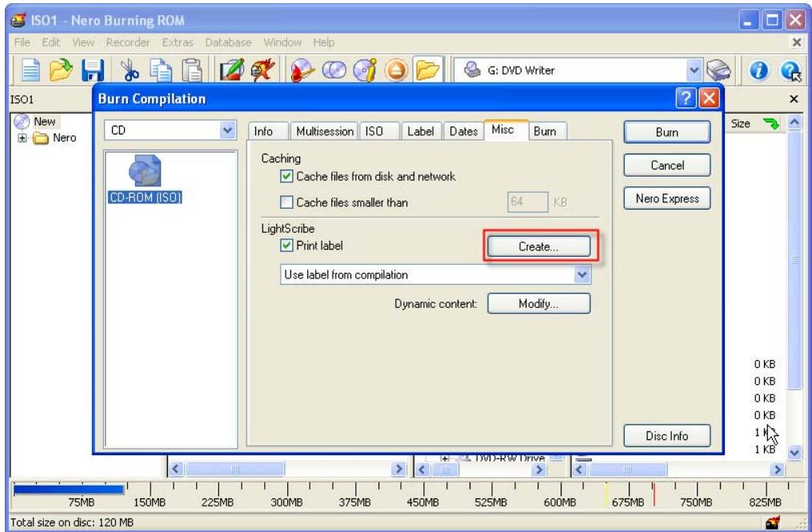Click the Disc Info button
Viewport: 812px width, 532px height.
point(666,436)
